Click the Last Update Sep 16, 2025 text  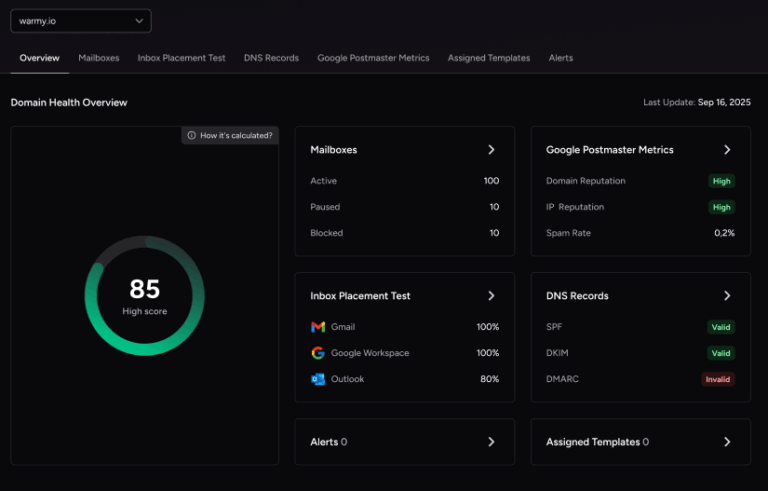pyautogui.click(x=696, y=102)
